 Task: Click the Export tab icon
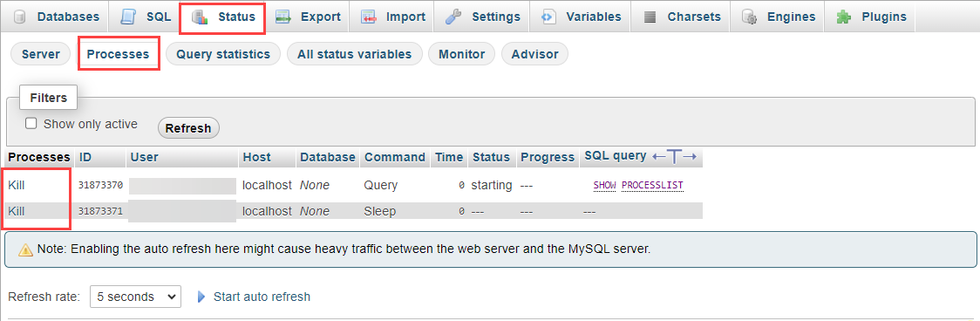283,17
